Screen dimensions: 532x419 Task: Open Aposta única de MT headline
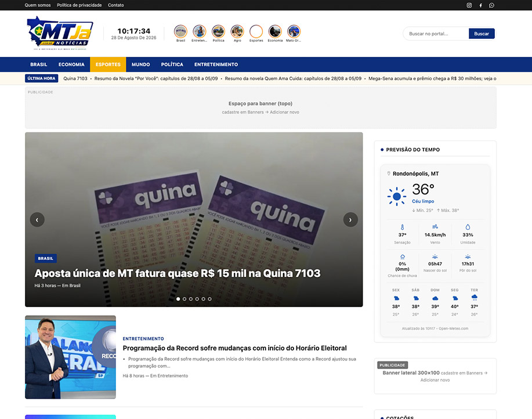[178, 273]
